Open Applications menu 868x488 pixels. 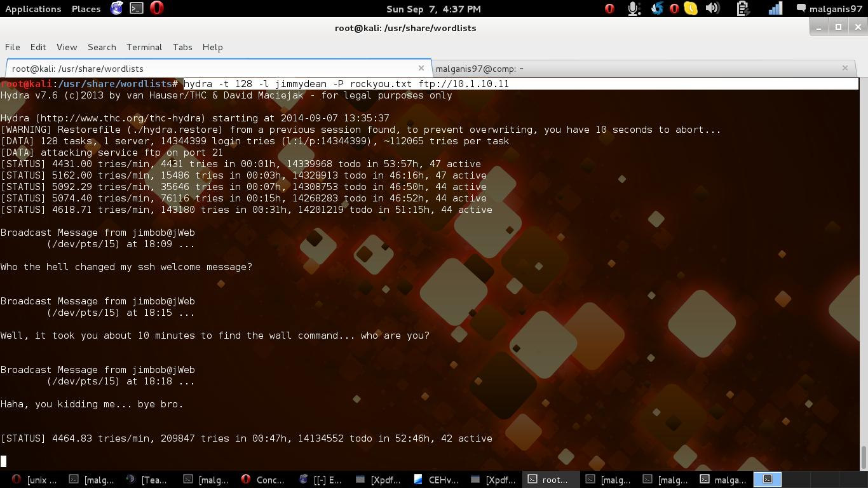pos(33,9)
